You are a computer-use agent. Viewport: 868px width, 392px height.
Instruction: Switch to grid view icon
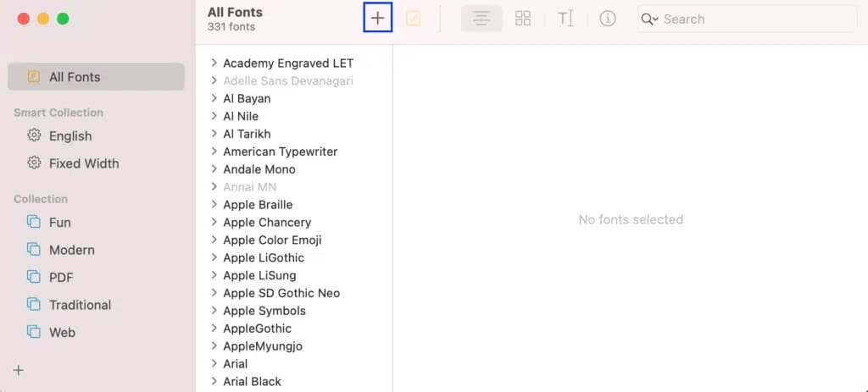coord(522,19)
